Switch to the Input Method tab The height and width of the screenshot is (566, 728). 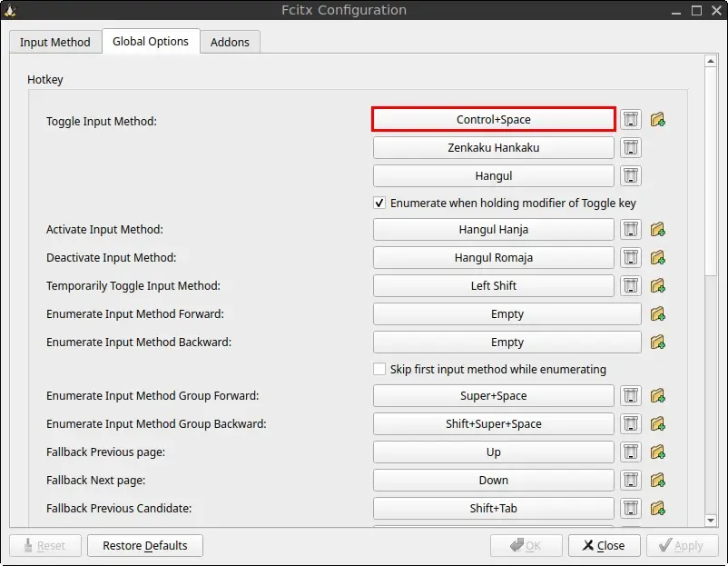click(55, 42)
